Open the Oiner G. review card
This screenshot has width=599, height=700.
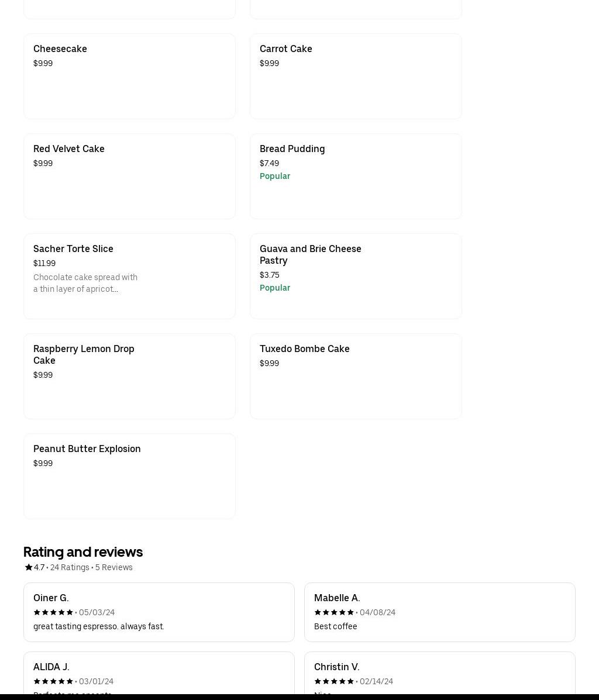[159, 612]
